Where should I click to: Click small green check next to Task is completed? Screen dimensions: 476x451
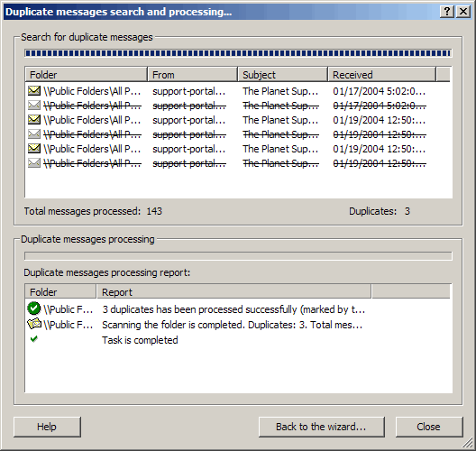[x=34, y=339]
